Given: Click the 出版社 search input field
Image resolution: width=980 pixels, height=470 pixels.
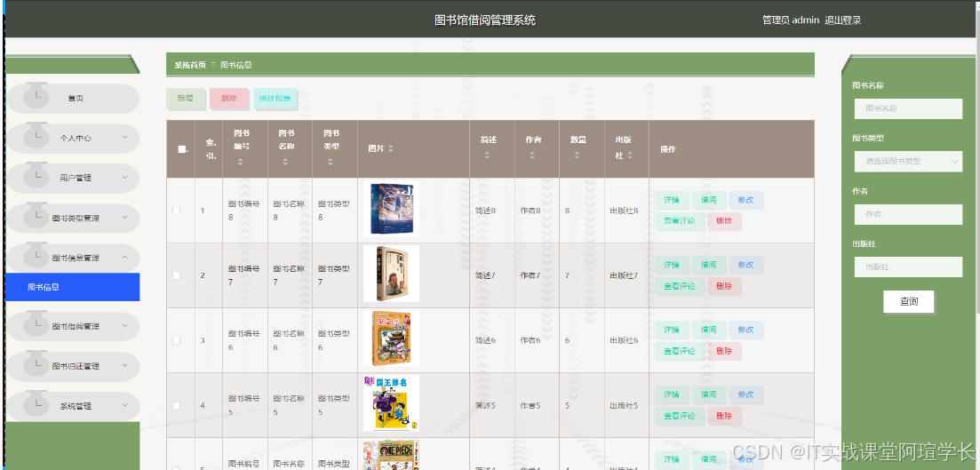Looking at the screenshot, I should (x=908, y=267).
